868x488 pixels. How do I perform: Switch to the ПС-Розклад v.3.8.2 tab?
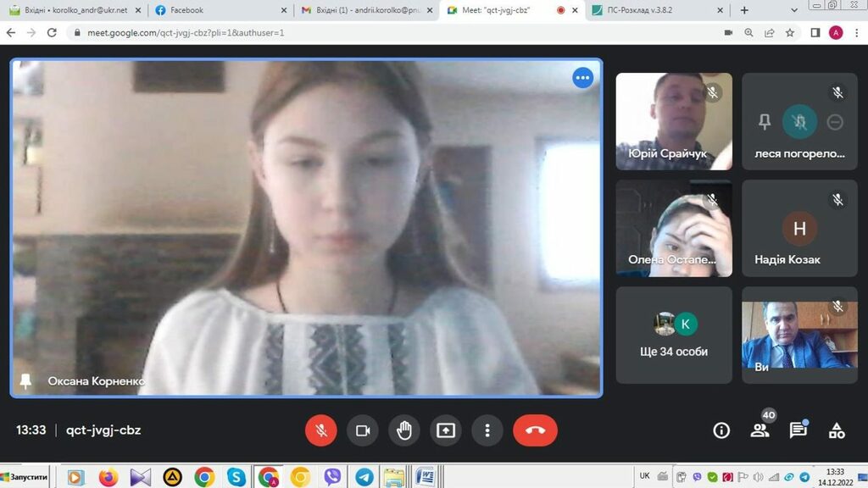[x=657, y=10]
